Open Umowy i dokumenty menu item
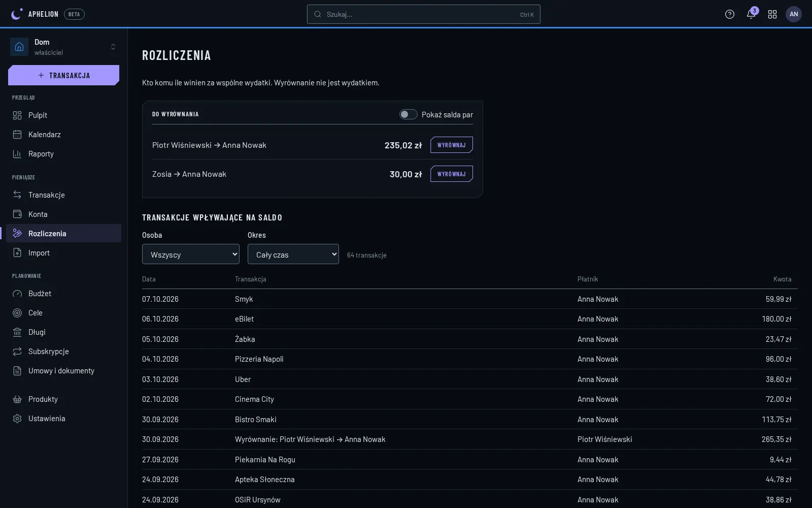This screenshot has height=508, width=812. [x=64, y=371]
